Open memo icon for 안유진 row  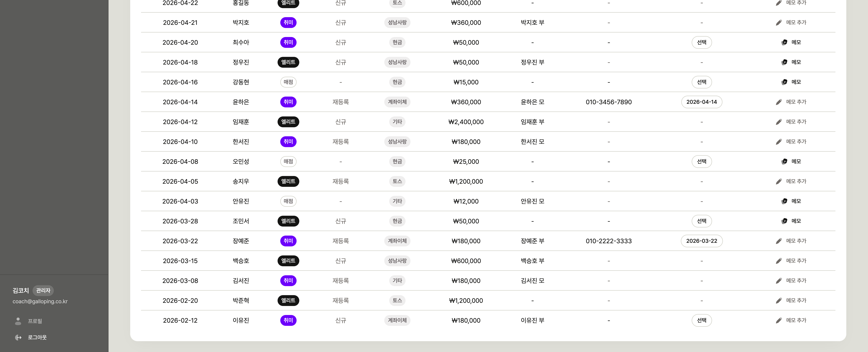(x=784, y=201)
